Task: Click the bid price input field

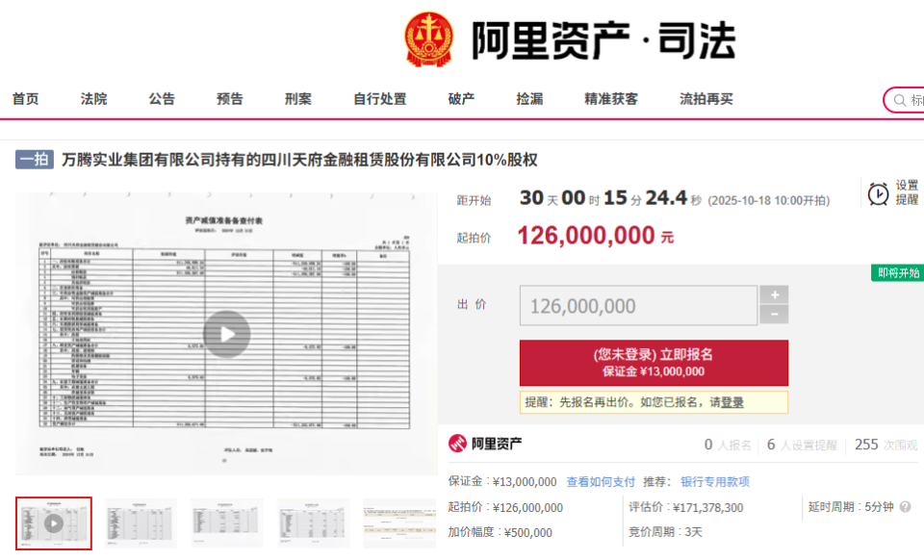Action: coord(638,306)
